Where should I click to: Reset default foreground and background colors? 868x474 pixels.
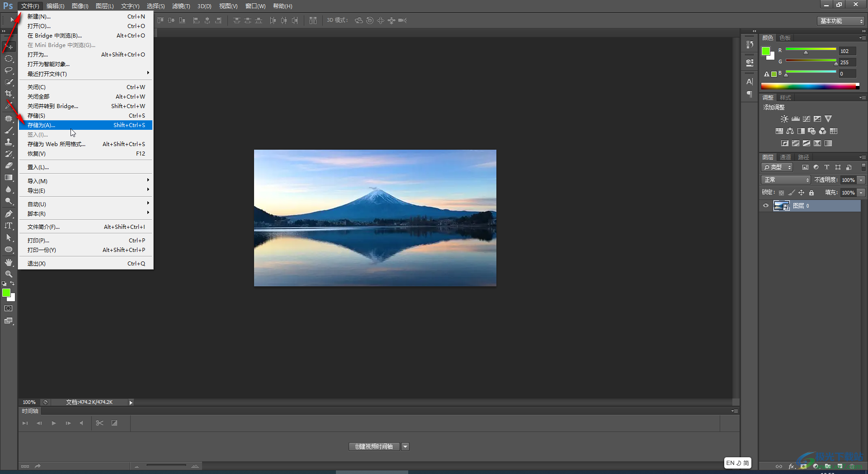(x=4, y=284)
